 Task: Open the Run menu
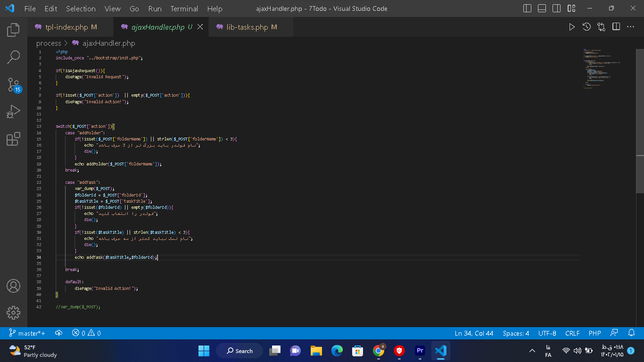point(155,8)
